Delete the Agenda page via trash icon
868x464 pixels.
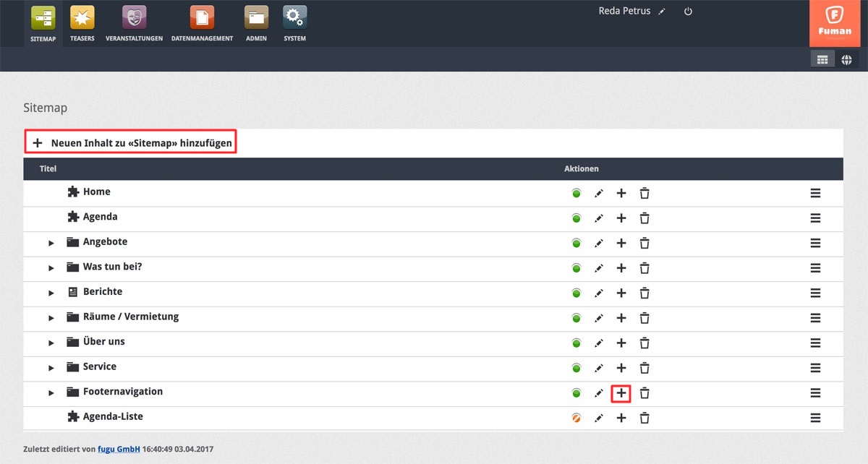pos(644,218)
